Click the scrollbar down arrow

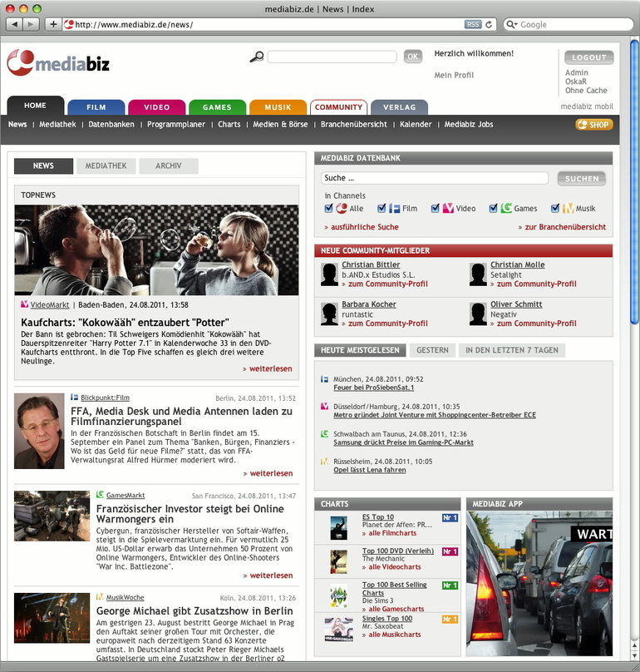(x=634, y=656)
